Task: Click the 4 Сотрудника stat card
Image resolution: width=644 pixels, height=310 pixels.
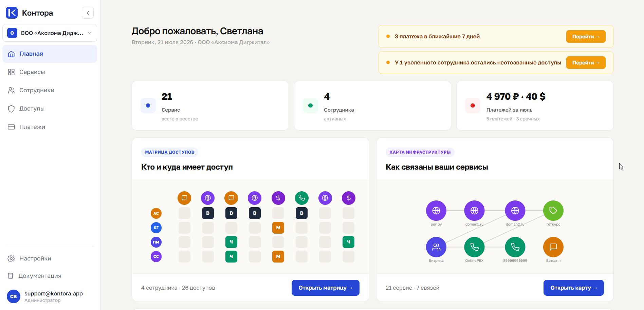Action: pos(372,105)
